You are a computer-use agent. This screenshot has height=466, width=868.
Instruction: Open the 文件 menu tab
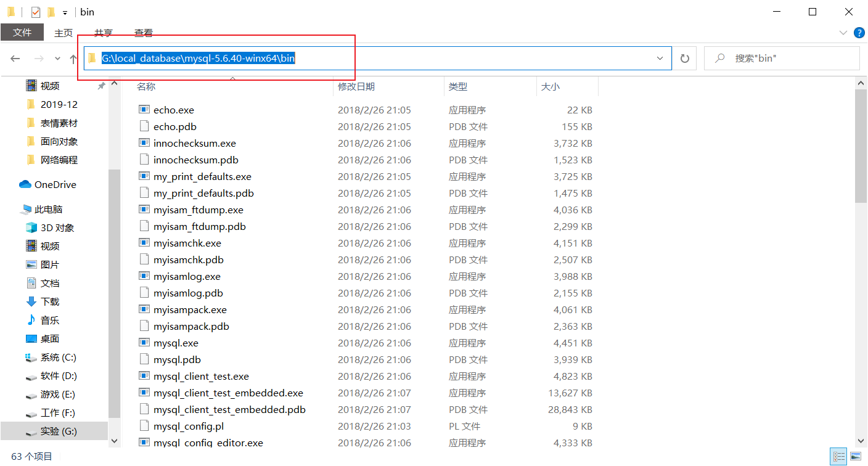[22, 33]
